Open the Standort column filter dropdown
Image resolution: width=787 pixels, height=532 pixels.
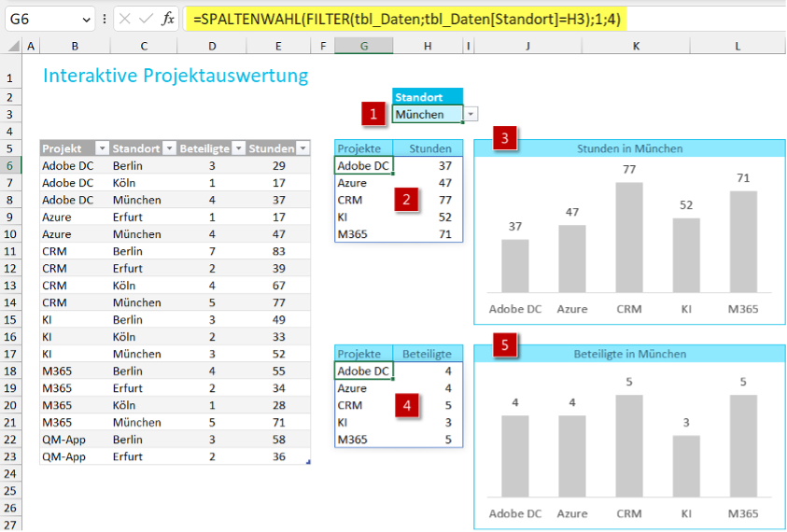pos(169,148)
